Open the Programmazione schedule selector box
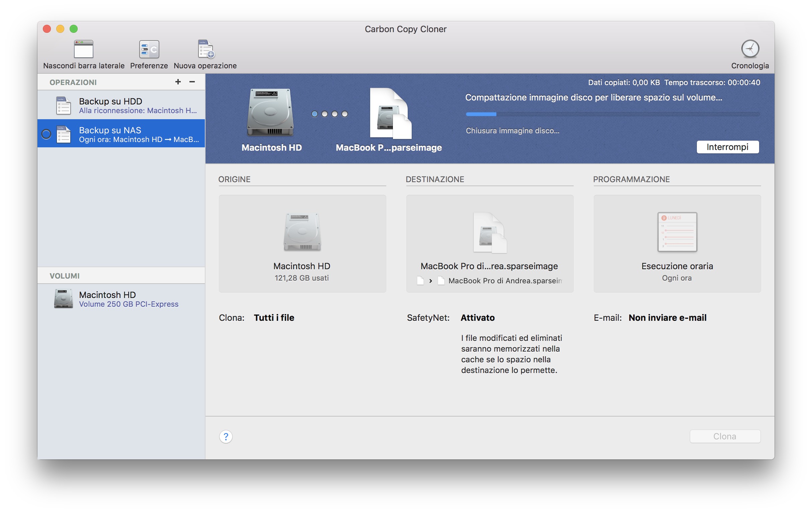Screen dimensions: 812x513 tap(677, 244)
